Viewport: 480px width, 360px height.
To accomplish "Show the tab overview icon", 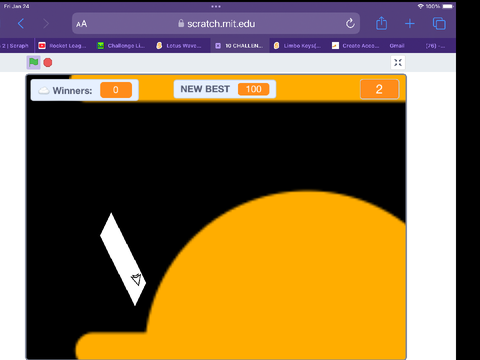I will [439, 23].
